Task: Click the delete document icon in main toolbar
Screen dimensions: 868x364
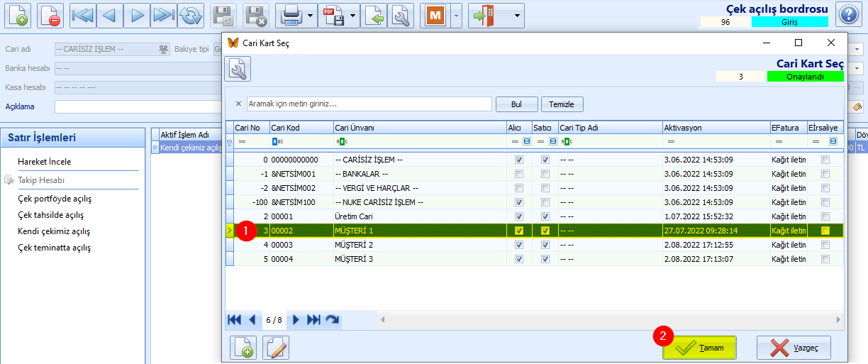Action: tap(50, 15)
